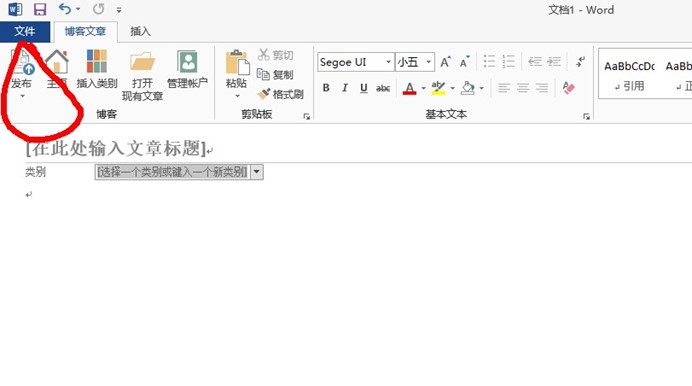
Task: Open 管理帐户 manage accounts
Action: 188,68
